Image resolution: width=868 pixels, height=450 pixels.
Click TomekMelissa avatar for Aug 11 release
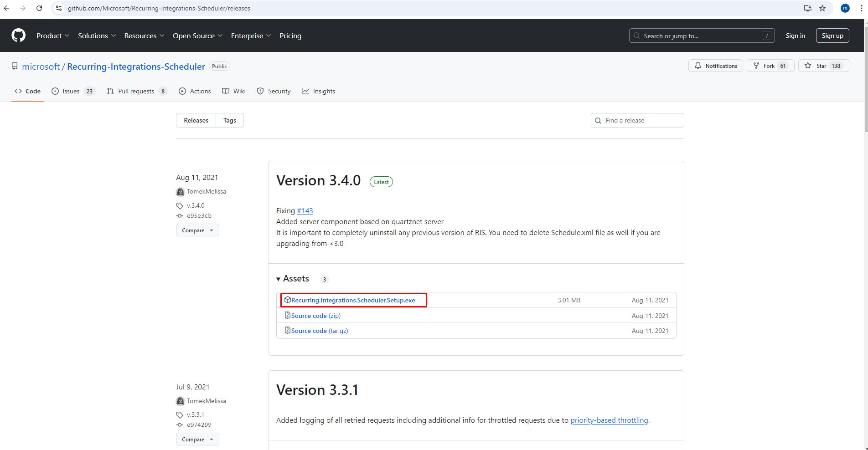tap(180, 192)
